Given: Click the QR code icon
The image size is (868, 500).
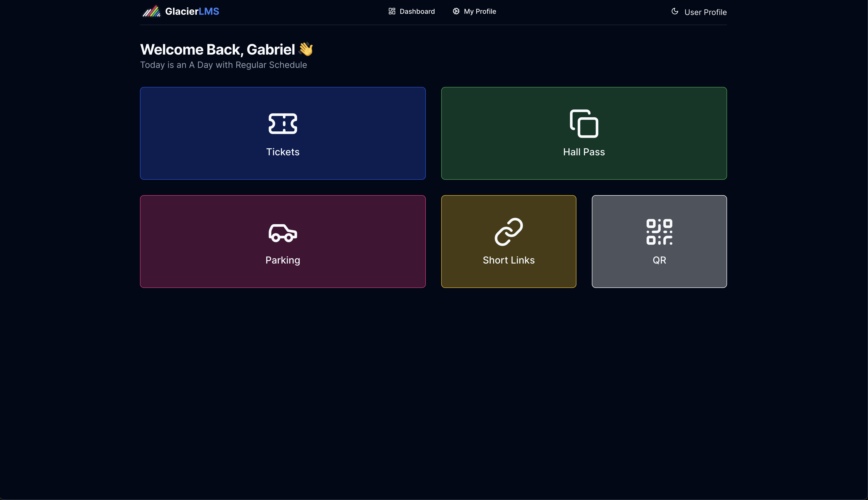Looking at the screenshot, I should pos(659,232).
